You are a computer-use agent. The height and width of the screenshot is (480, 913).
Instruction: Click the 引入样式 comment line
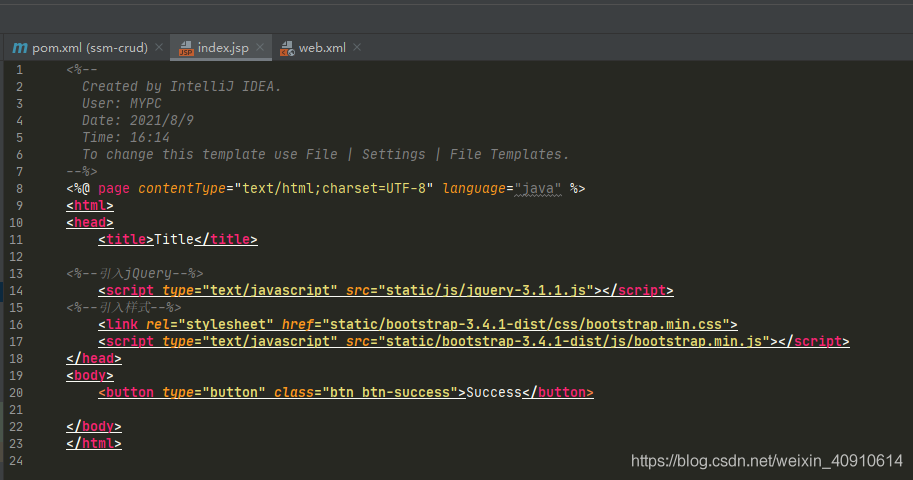pyautogui.click(x=124, y=308)
